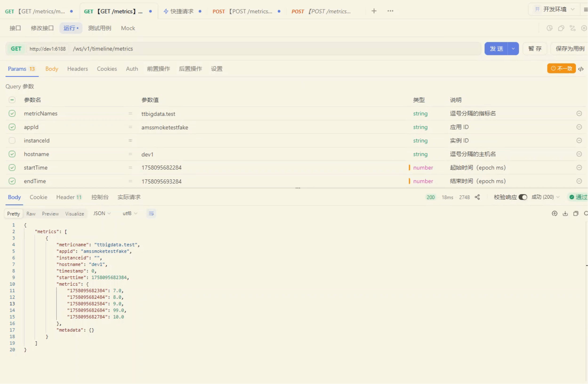This screenshot has width=588, height=384.
Task: Remove the hostname parameter row
Action: point(579,154)
